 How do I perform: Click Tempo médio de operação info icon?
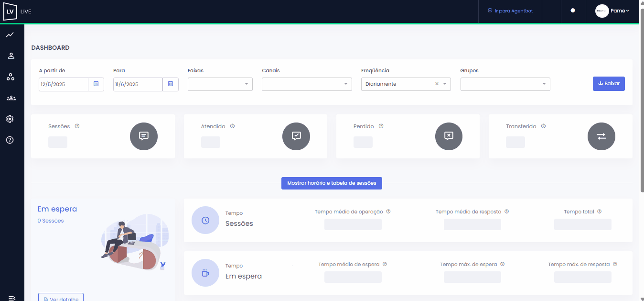(388, 212)
